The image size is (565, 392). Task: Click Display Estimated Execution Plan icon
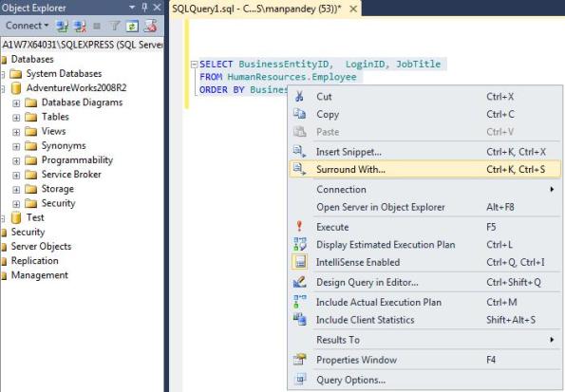click(299, 244)
